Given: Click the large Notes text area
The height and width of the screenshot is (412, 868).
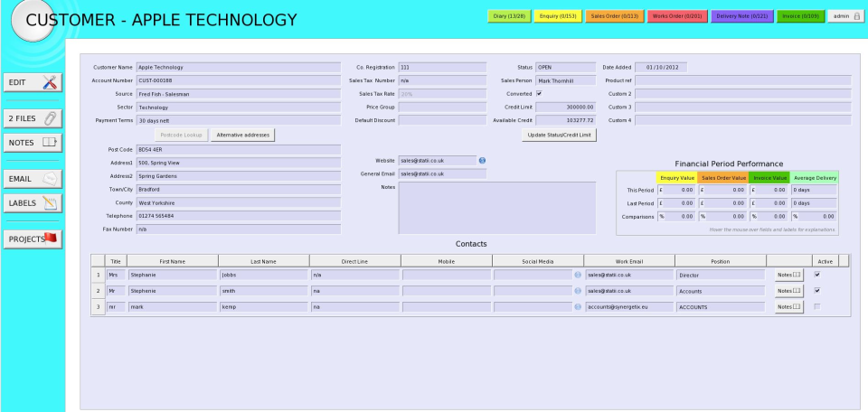Looking at the screenshot, I should pos(497,208).
